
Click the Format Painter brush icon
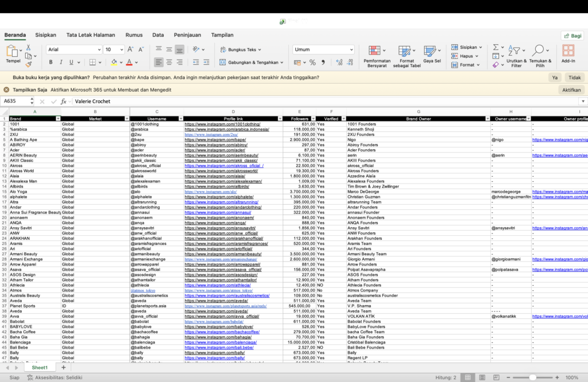point(28,64)
